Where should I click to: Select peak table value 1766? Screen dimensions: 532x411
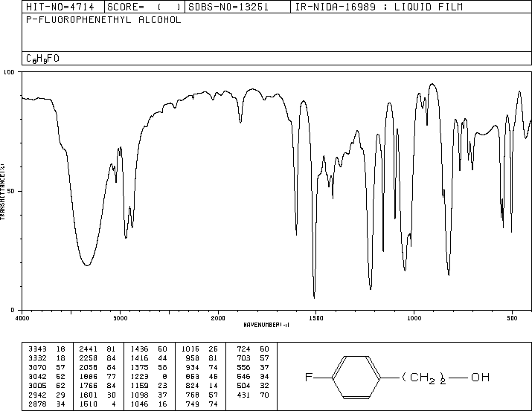click(89, 386)
